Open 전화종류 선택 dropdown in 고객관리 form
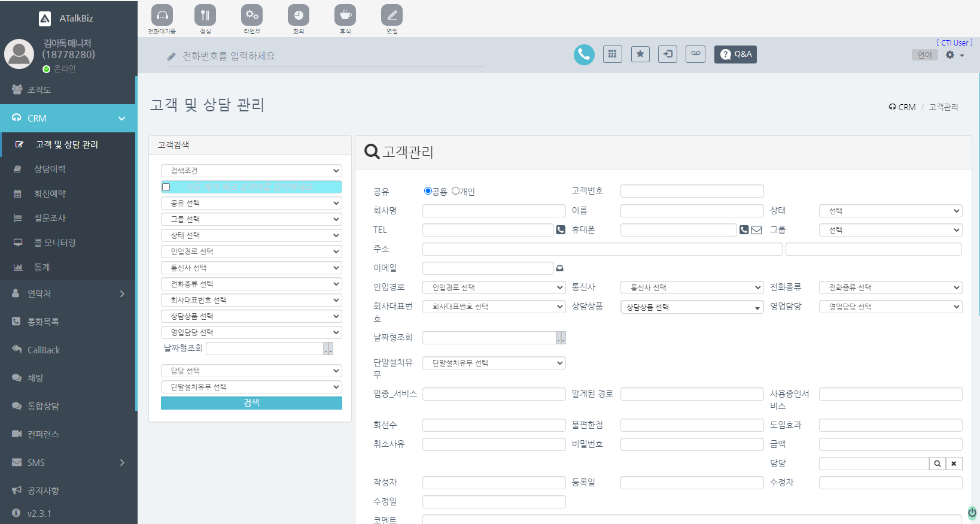Viewport: 980px width, 524px height. [x=891, y=287]
